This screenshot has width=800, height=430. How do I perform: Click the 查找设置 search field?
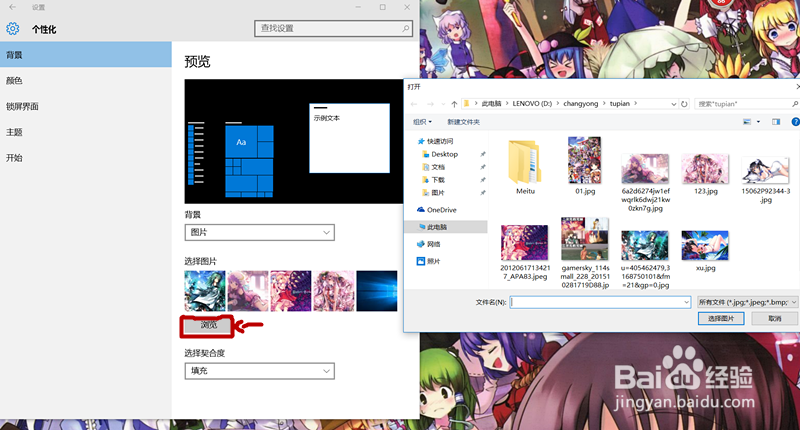[x=334, y=29]
